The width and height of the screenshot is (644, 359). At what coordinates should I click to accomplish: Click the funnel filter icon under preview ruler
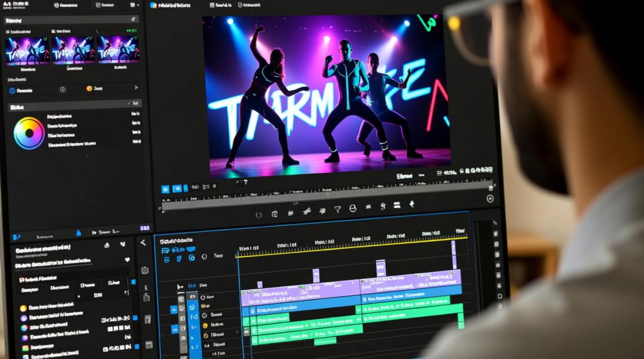(337, 209)
